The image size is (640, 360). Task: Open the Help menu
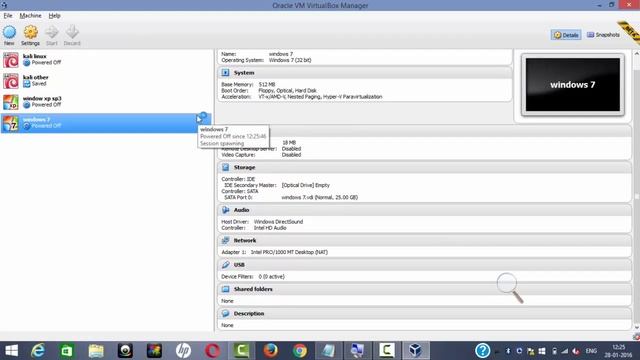(54, 16)
